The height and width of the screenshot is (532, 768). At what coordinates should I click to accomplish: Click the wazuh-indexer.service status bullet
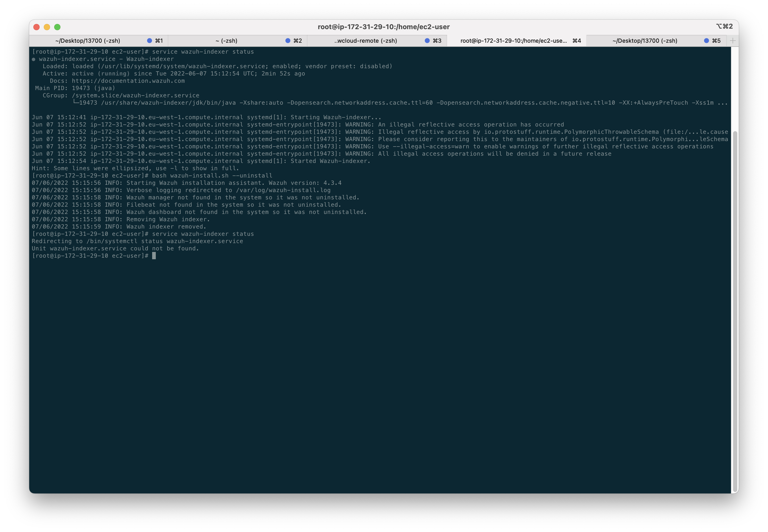(33, 59)
